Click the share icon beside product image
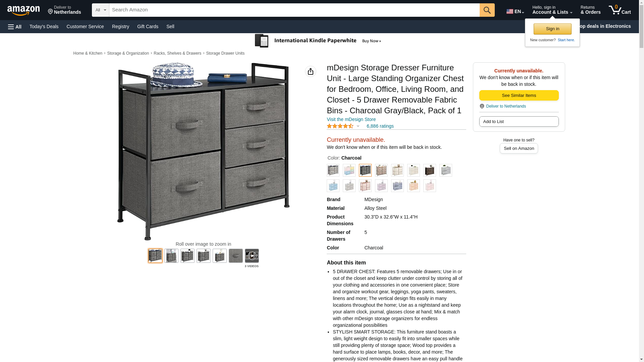 [311, 71]
